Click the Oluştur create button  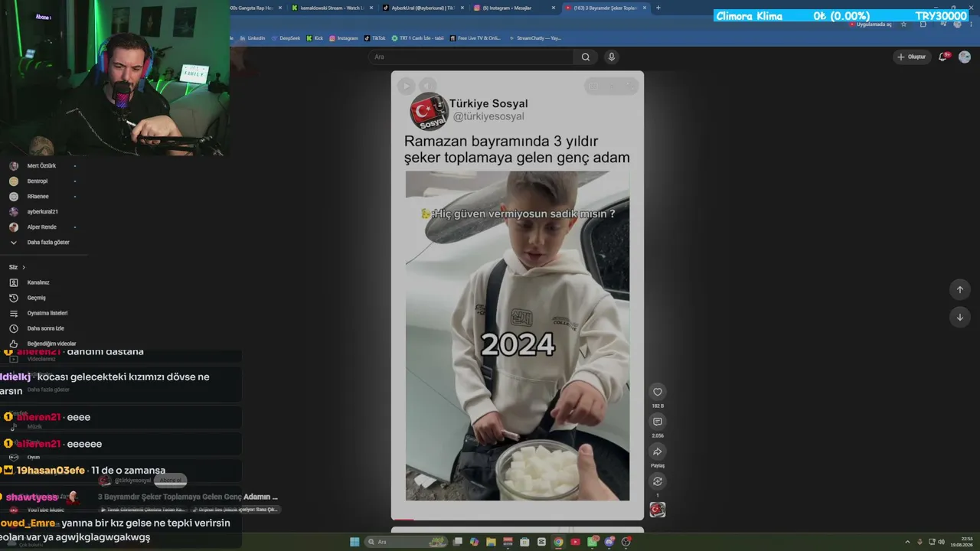point(911,57)
